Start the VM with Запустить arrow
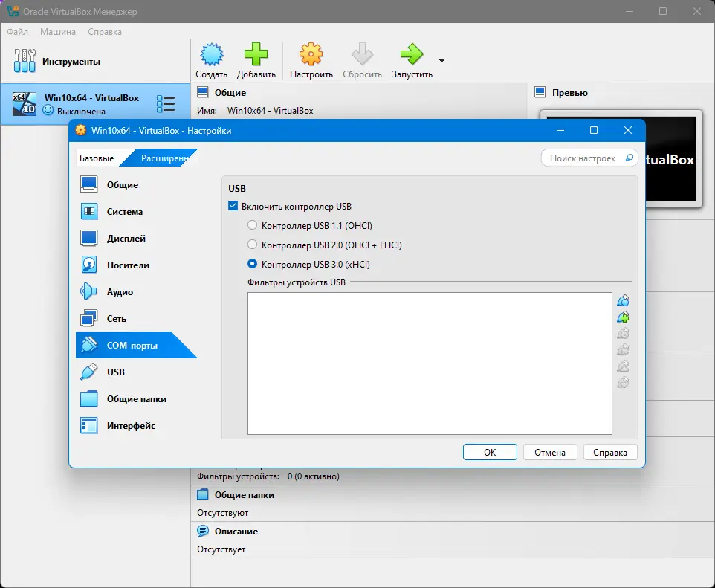This screenshot has width=715, height=588. 412,55
